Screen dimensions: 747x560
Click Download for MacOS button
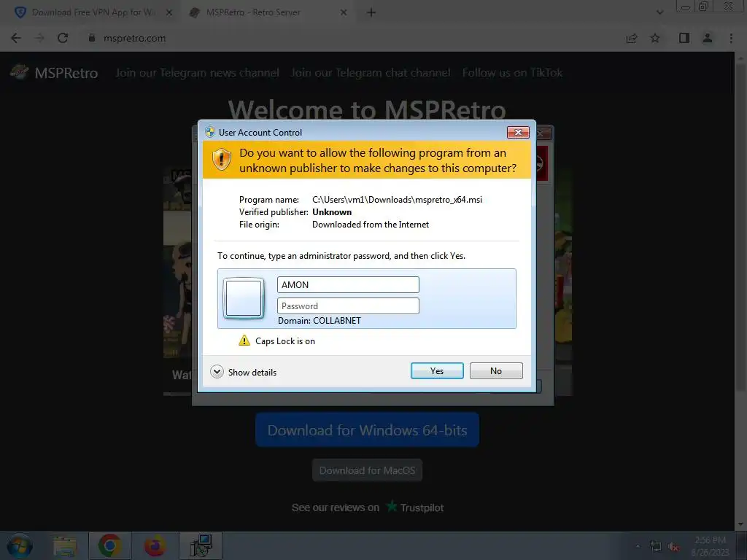(368, 470)
